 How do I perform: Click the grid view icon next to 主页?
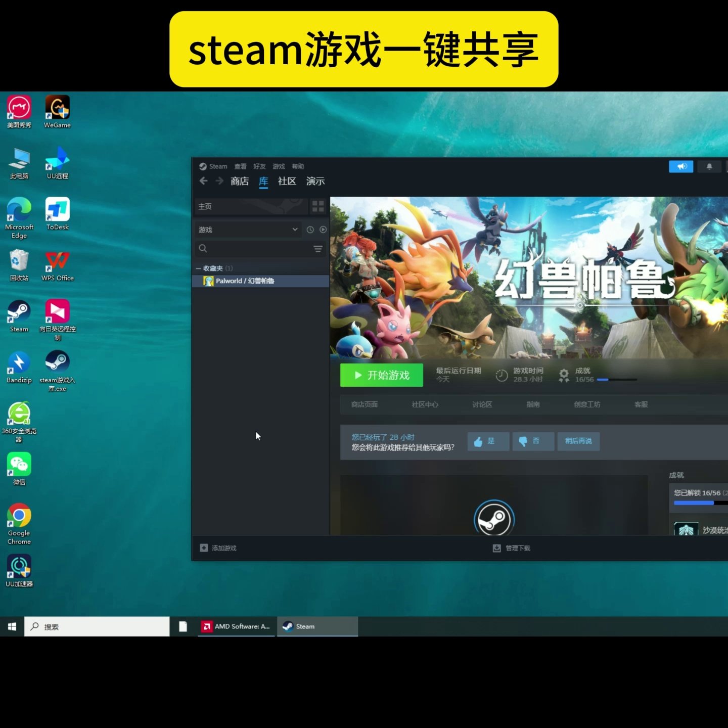point(318,206)
